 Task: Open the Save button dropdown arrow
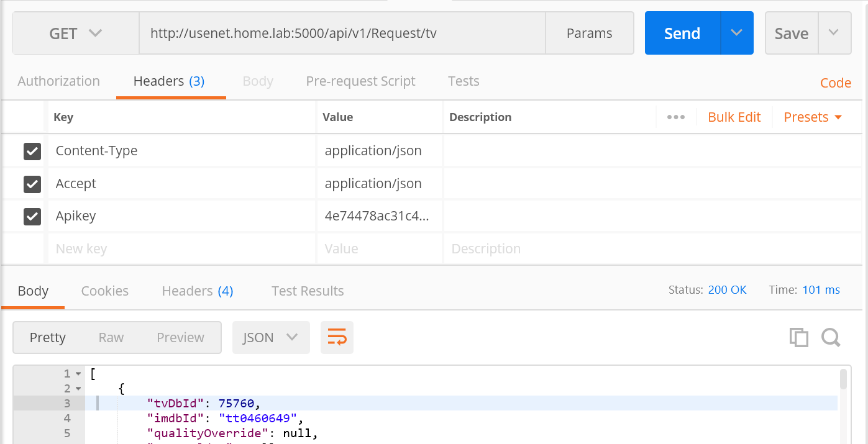pos(834,33)
